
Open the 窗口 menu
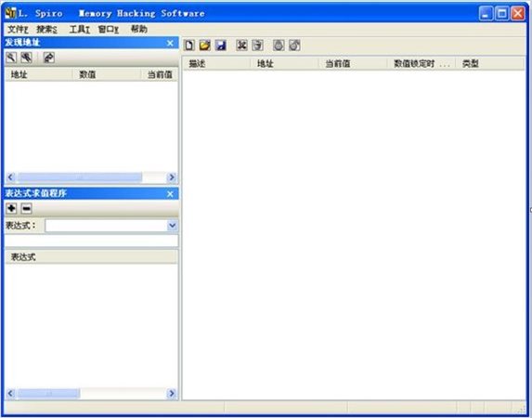[x=109, y=29]
